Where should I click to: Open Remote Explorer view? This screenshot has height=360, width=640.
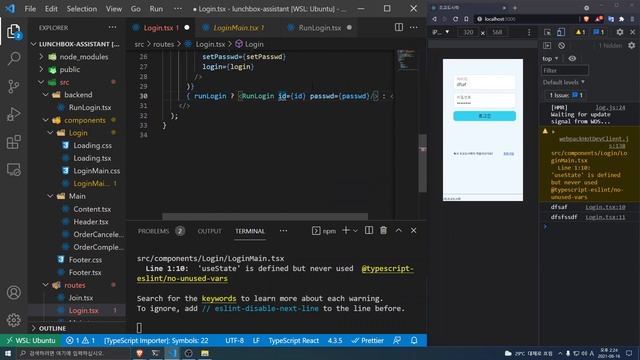pyautogui.click(x=13, y=169)
